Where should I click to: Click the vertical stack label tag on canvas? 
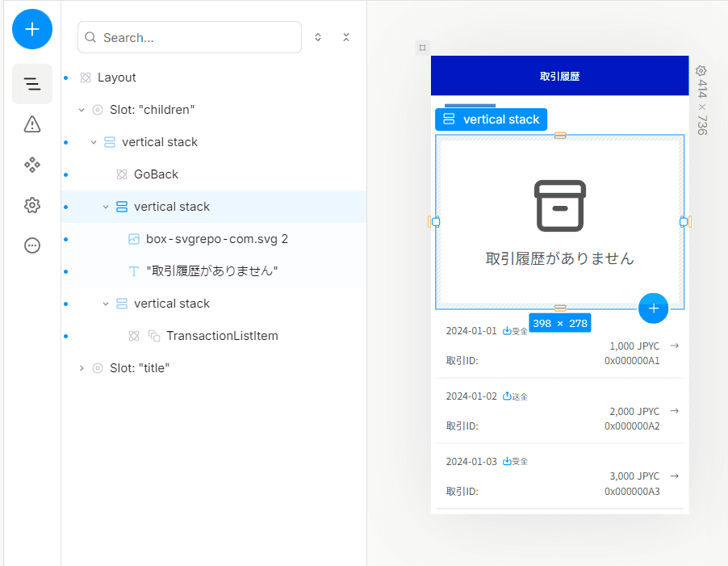tap(492, 119)
